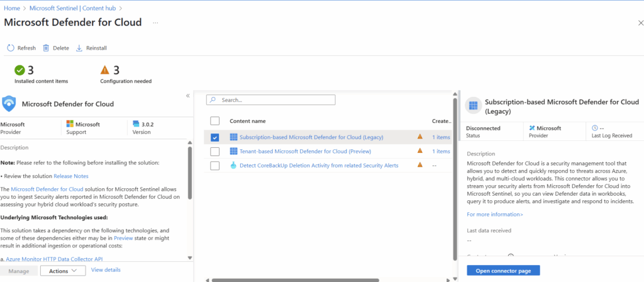This screenshot has width=644, height=282.
Task: Click Disconnected status text
Action: (483, 128)
